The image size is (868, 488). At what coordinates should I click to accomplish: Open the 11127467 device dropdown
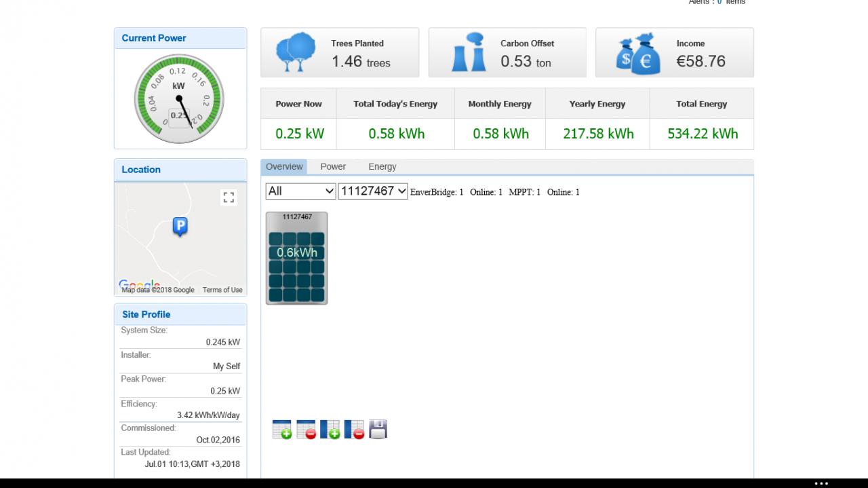(x=373, y=191)
